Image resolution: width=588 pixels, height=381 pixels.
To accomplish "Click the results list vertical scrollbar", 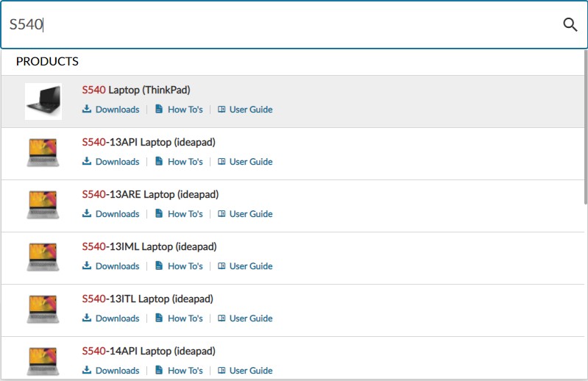I will click(x=584, y=147).
